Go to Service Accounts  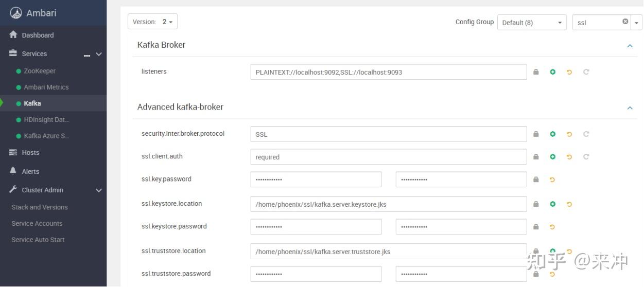pos(37,223)
